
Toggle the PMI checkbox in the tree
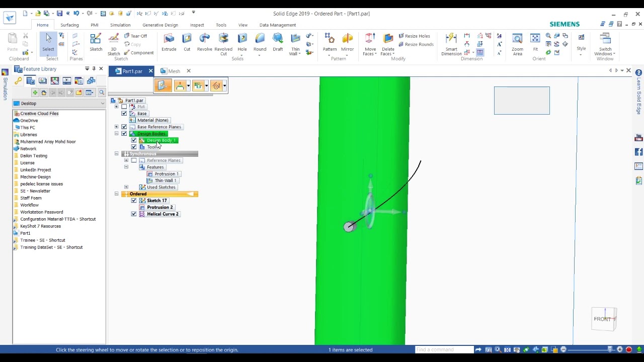point(124,107)
